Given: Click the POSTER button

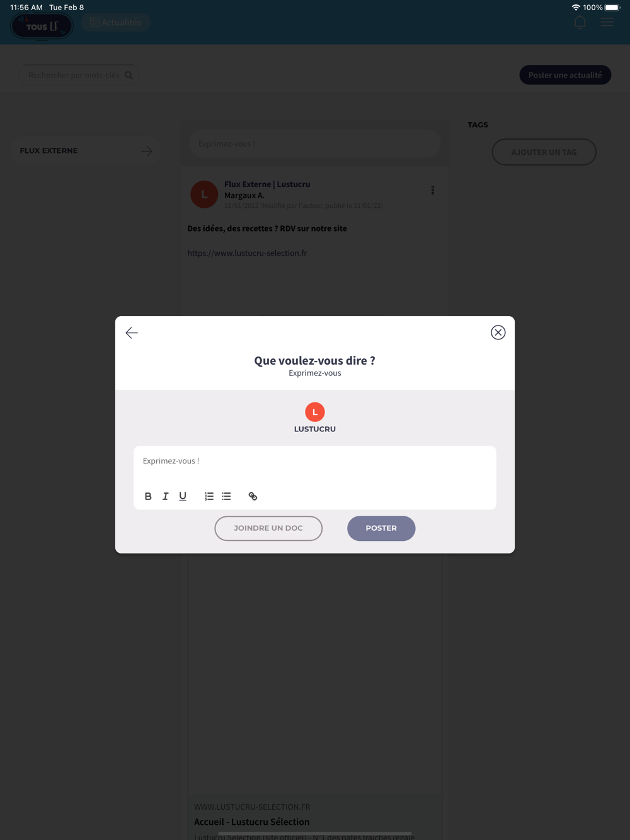Looking at the screenshot, I should [381, 528].
